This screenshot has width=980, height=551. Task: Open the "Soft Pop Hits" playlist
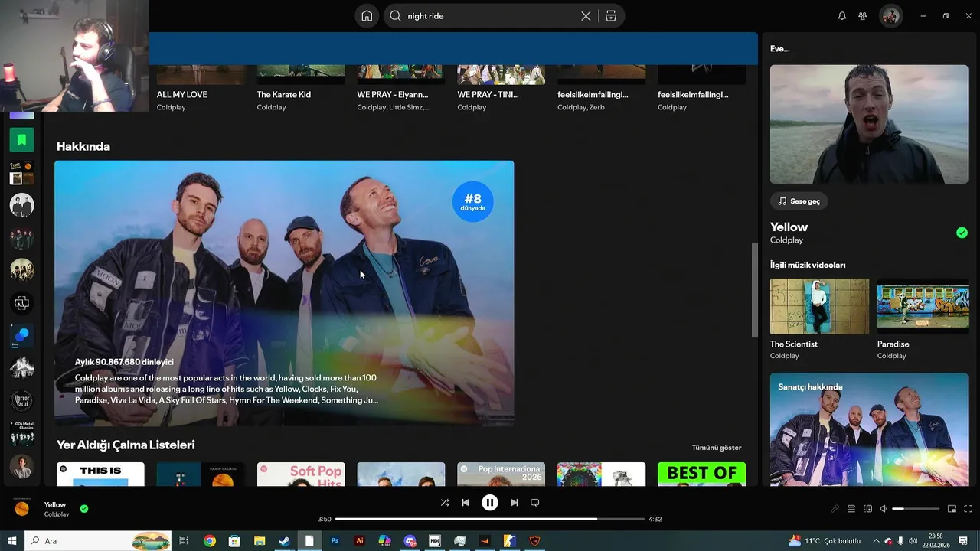click(301, 474)
